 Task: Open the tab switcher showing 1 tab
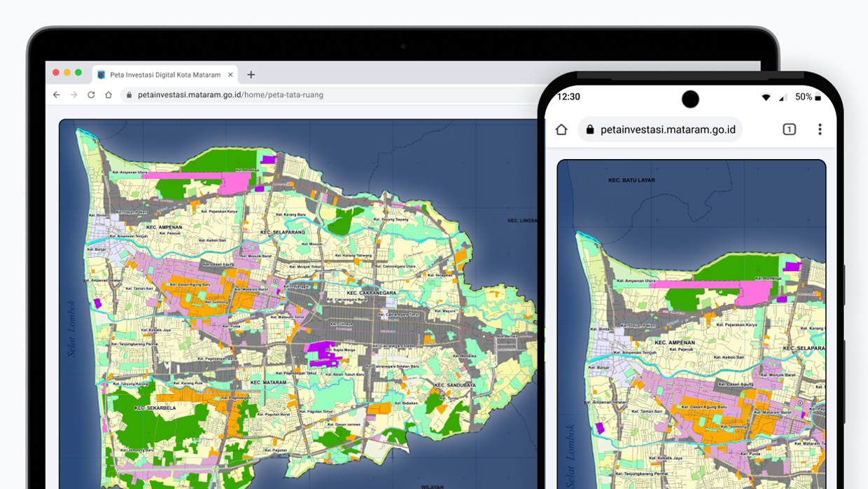(789, 129)
